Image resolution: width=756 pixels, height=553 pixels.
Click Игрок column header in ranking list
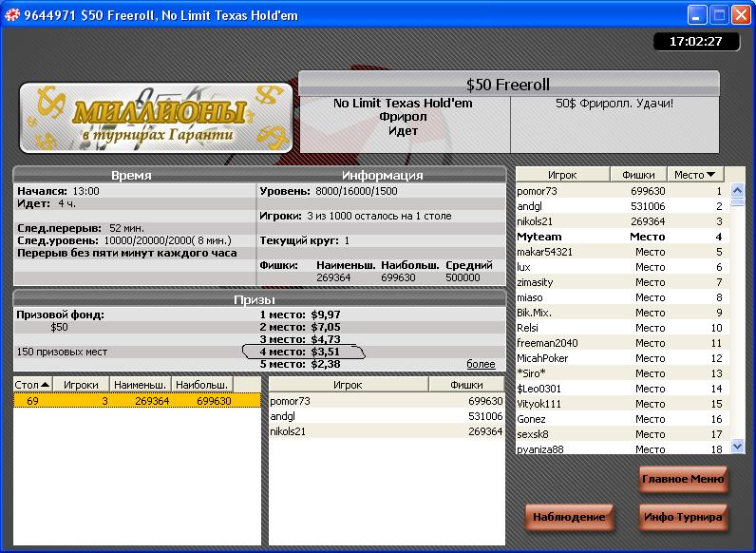(562, 175)
